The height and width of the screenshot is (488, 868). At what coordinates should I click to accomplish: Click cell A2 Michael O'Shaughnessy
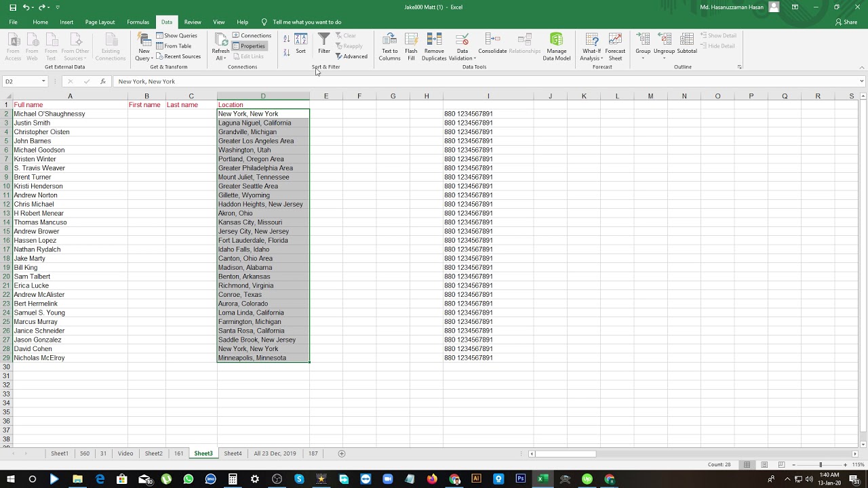pos(70,114)
